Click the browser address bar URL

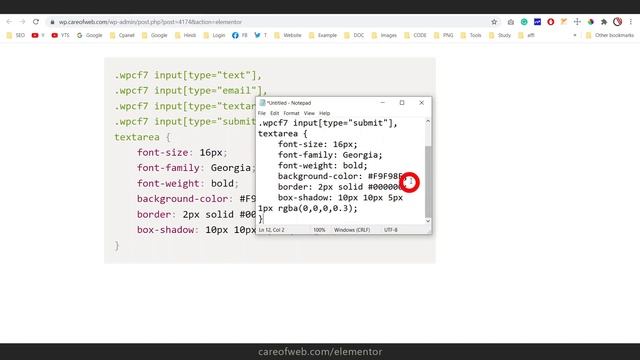pyautogui.click(x=150, y=22)
